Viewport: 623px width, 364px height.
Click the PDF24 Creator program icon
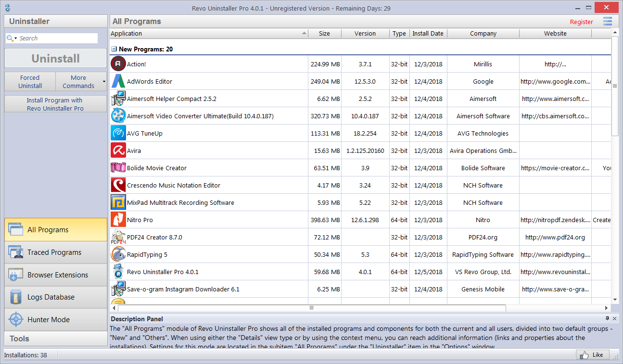coord(118,237)
